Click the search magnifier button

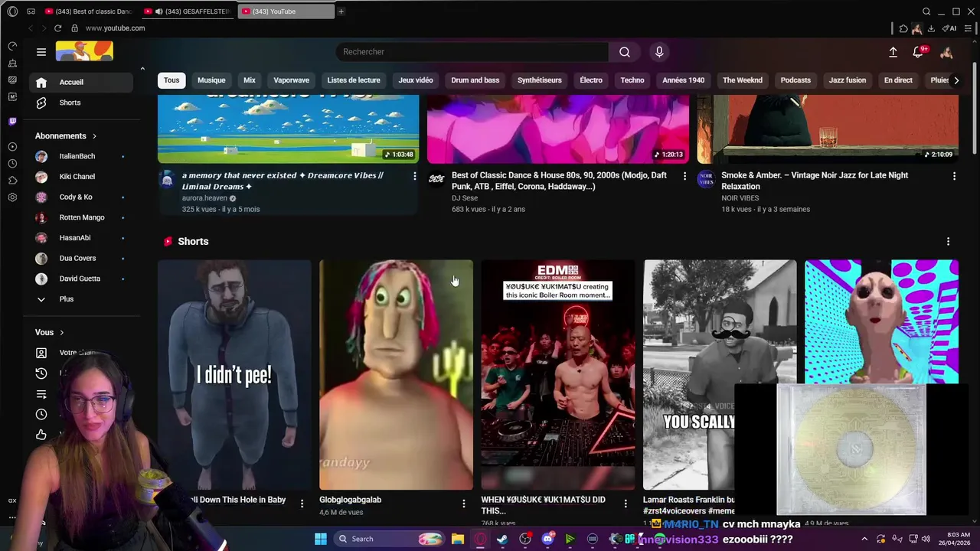625,52
